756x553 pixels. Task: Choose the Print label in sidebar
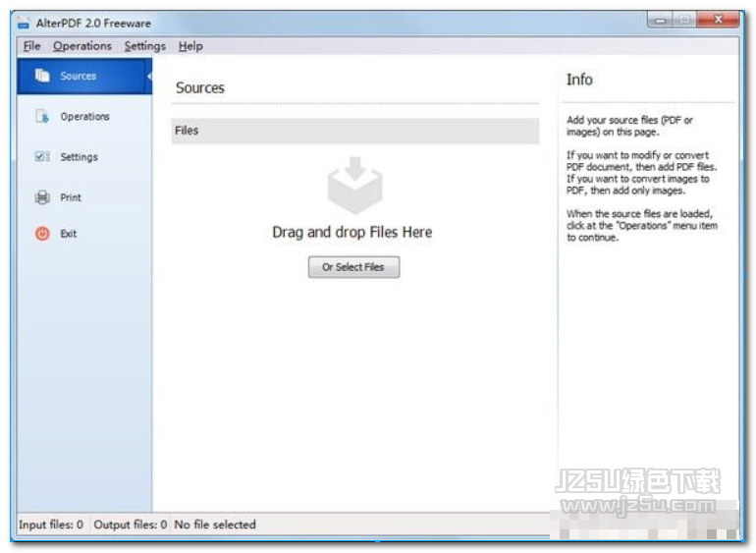click(71, 197)
